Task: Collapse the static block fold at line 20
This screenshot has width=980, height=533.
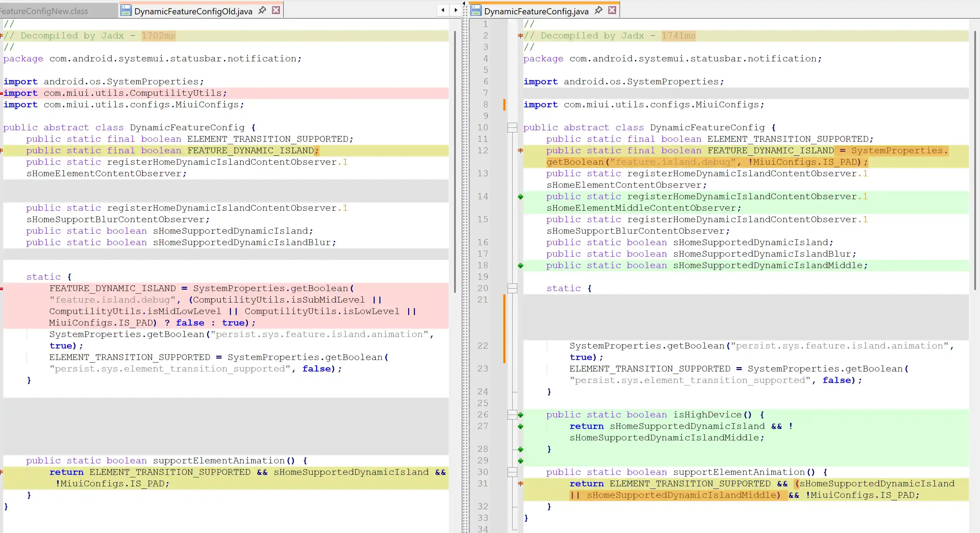Action: (512, 288)
